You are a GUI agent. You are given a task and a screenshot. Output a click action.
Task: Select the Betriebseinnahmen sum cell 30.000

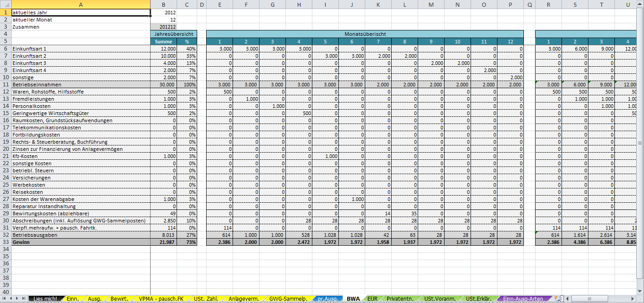point(164,85)
